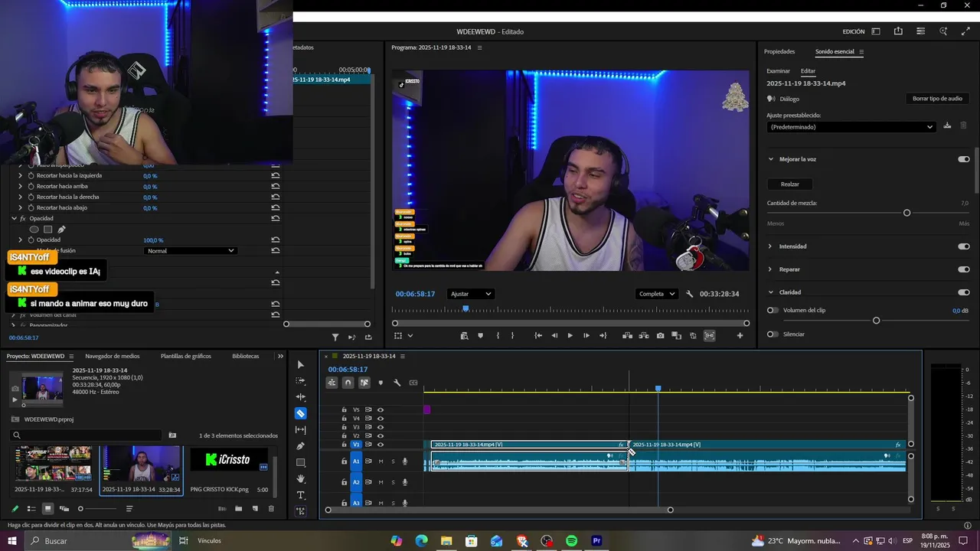The image size is (980, 551).
Task: Switch to Navegador de medios tab
Action: (x=112, y=356)
